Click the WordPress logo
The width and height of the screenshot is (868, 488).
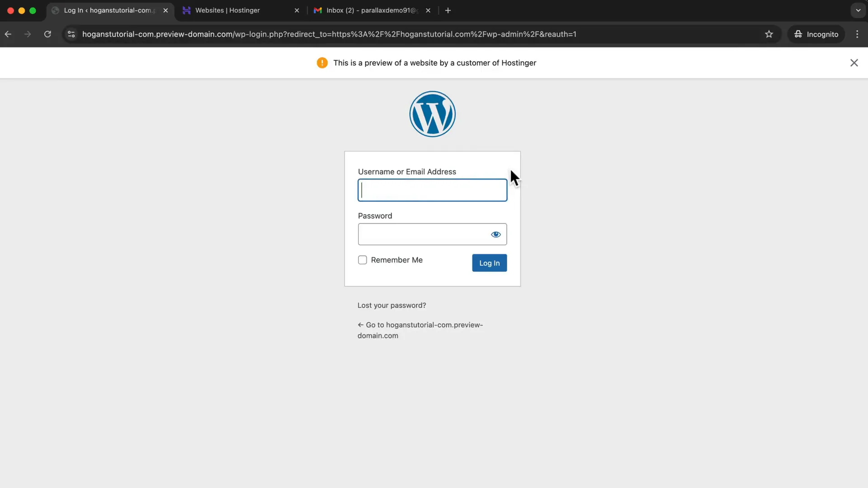pos(432,114)
